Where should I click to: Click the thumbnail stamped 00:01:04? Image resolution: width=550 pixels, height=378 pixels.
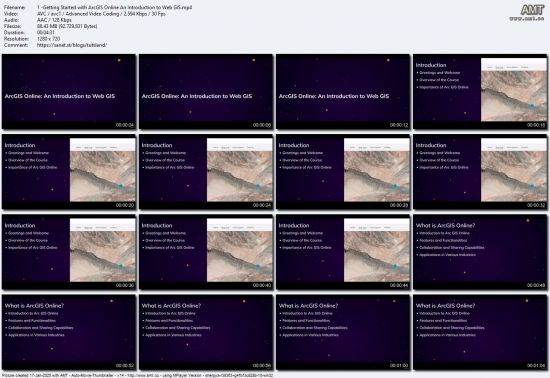coord(480,332)
